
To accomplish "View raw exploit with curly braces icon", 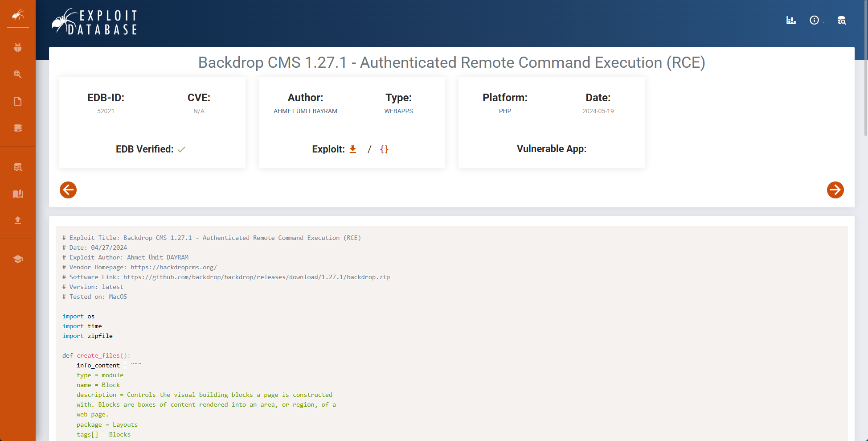I will 384,149.
